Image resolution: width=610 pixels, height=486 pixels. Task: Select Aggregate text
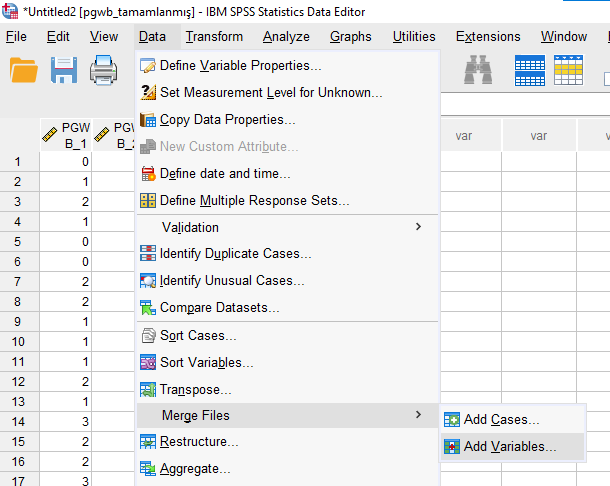pyautogui.click(x=195, y=468)
